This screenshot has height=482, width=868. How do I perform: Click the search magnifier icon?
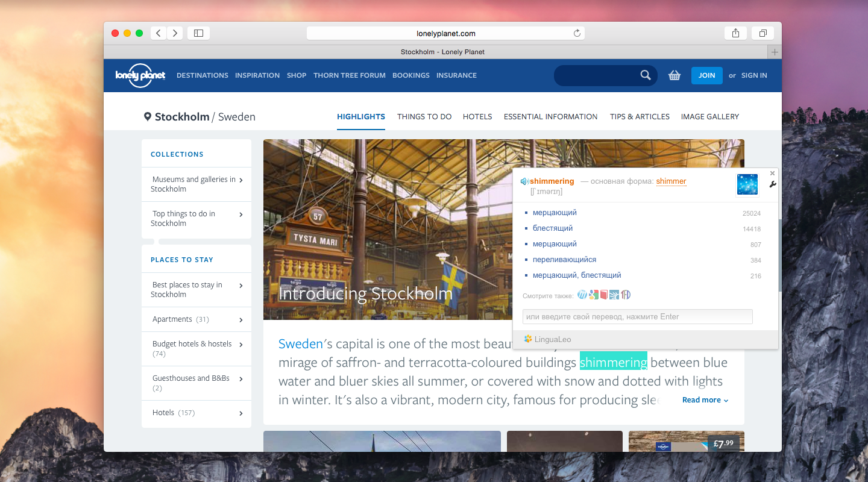coord(646,75)
